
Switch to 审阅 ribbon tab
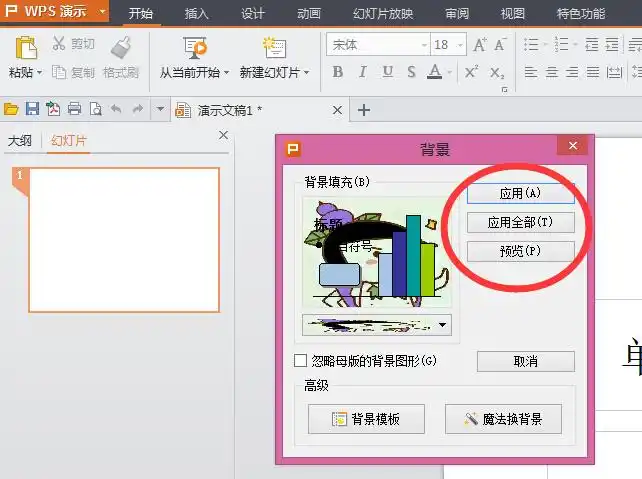(x=457, y=14)
